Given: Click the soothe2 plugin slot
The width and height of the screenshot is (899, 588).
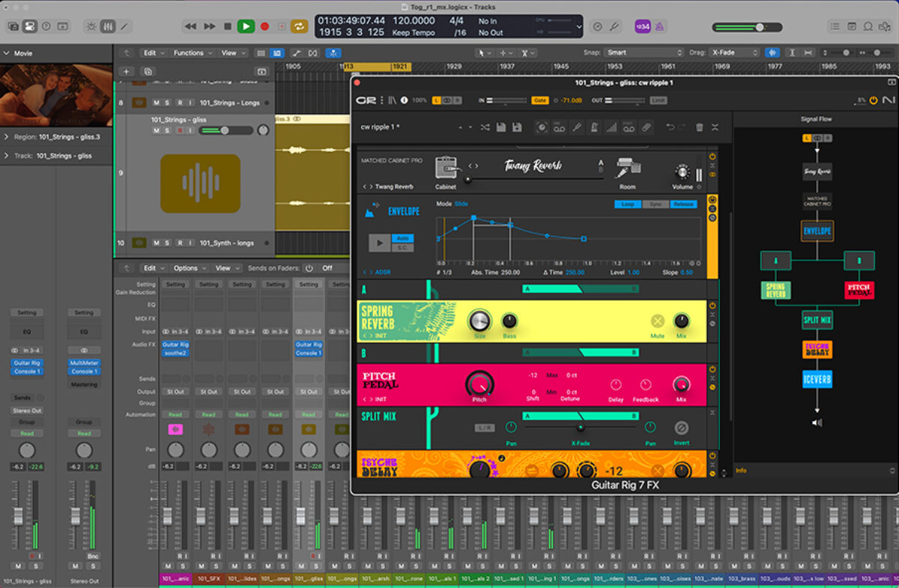Looking at the screenshot, I should (x=175, y=353).
